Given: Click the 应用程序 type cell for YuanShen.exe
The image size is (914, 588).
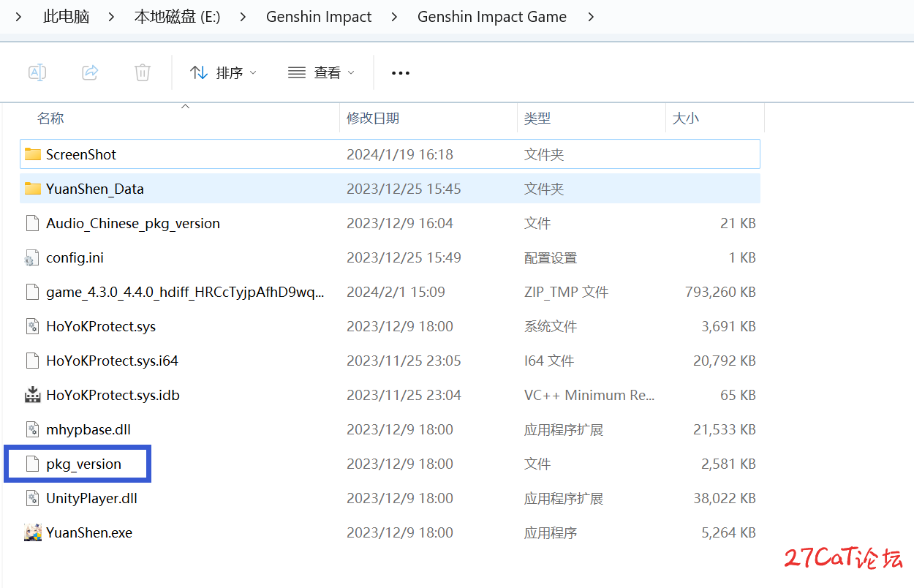Looking at the screenshot, I should [x=551, y=532].
